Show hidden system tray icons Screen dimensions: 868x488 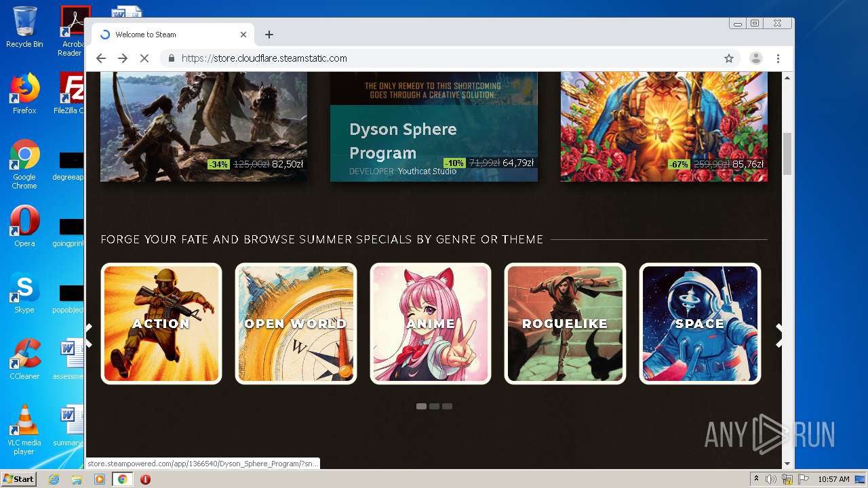pyautogui.click(x=756, y=479)
